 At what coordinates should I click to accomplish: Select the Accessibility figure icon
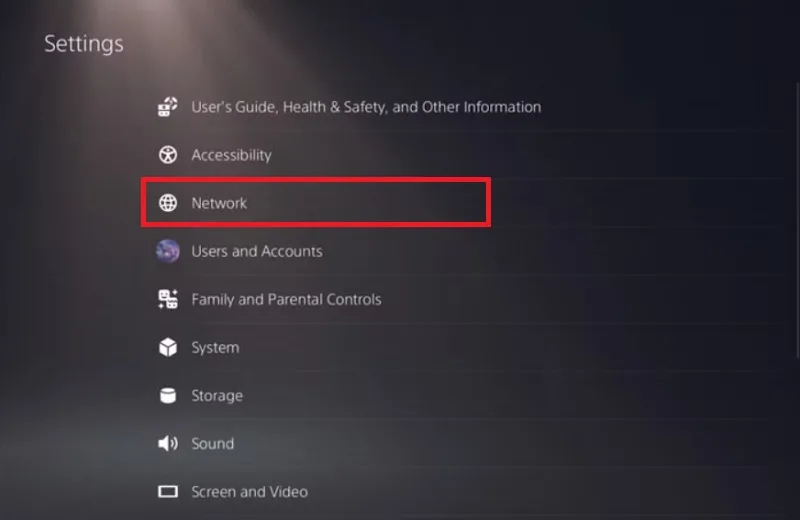(x=168, y=155)
